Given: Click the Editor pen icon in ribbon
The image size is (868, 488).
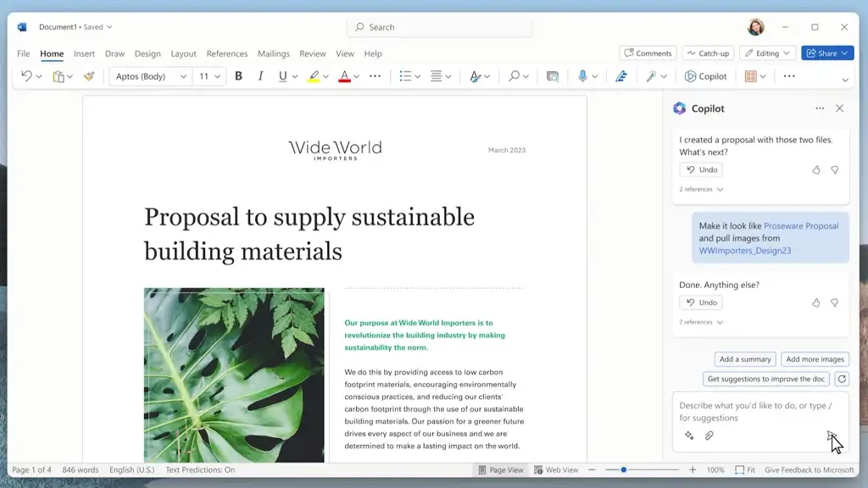Looking at the screenshot, I should pos(621,76).
